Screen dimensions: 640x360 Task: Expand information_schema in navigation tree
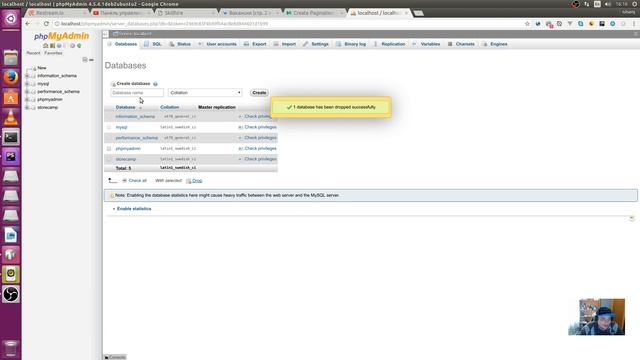pos(27,76)
